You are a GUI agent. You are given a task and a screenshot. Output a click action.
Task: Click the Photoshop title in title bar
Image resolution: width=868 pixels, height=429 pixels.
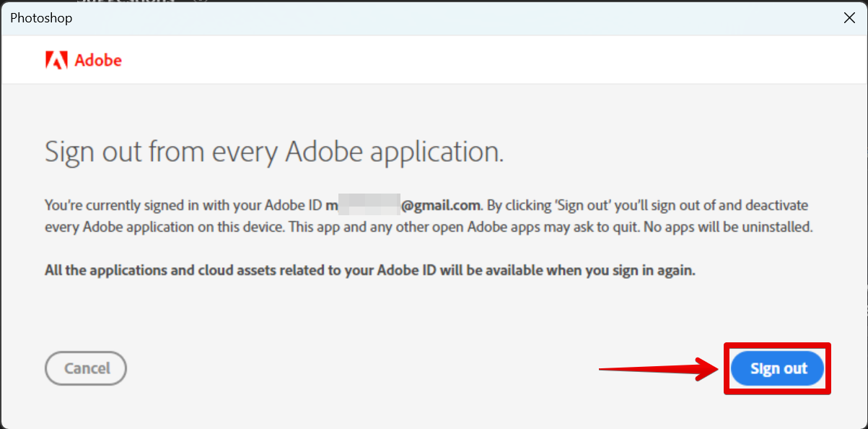[x=41, y=18]
